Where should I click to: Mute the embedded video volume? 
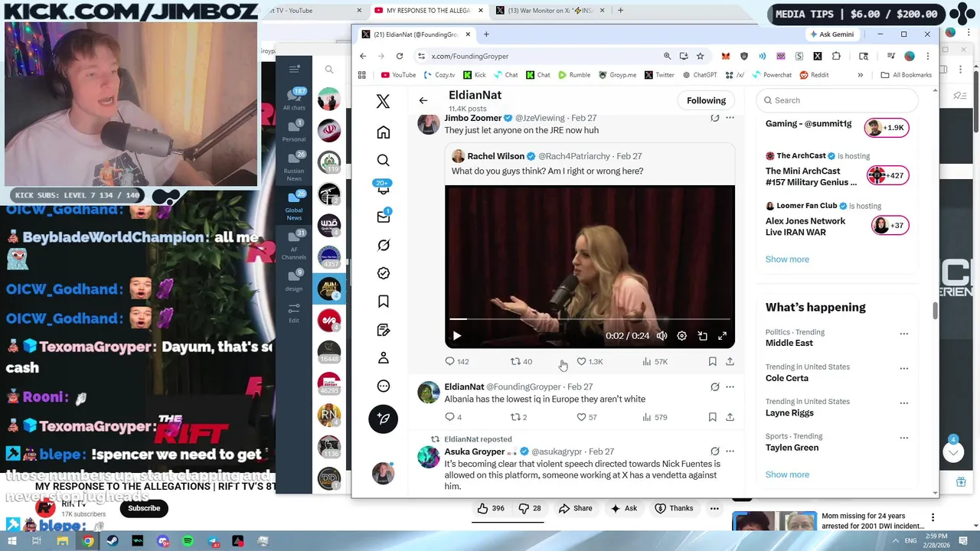click(661, 336)
